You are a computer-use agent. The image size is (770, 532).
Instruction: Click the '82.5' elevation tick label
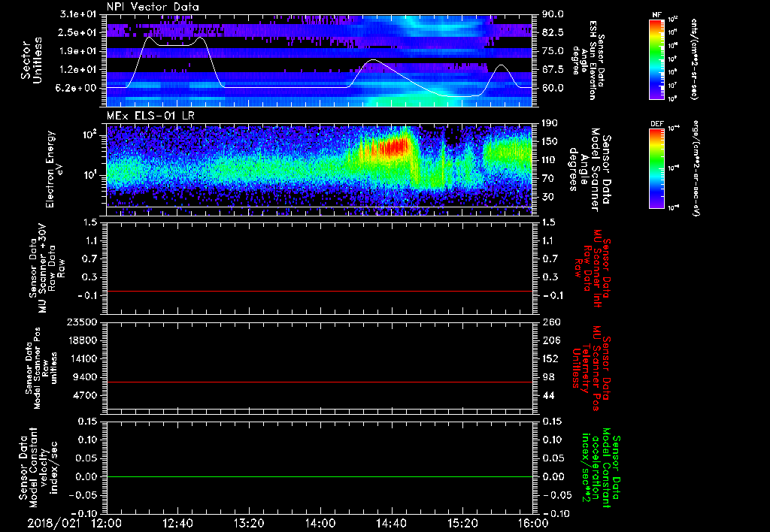pyautogui.click(x=553, y=32)
